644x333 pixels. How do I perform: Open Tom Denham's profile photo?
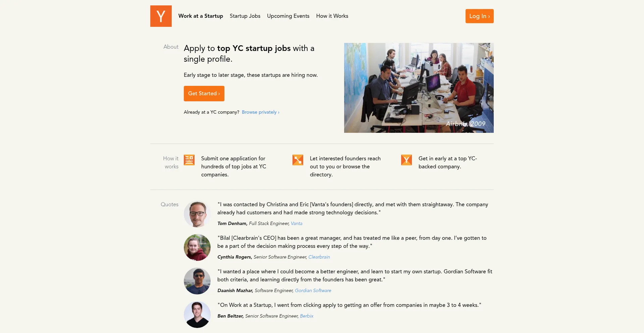coord(197,214)
